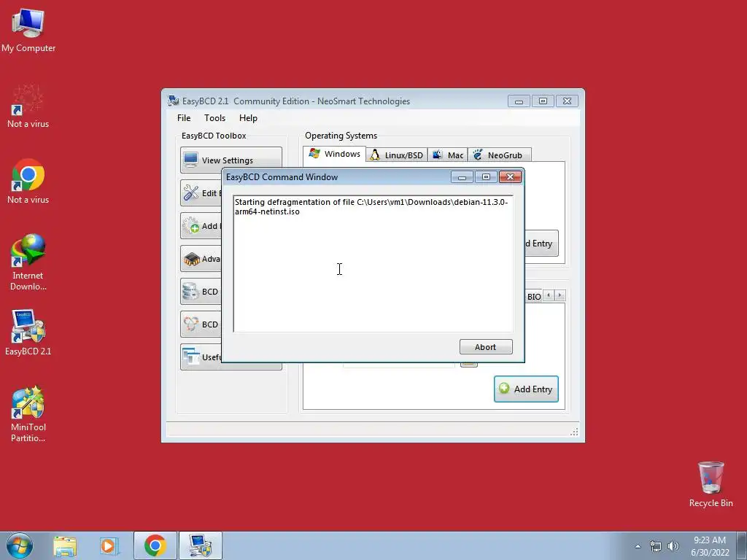Click the Show desktop strip at taskbar end

point(742,545)
